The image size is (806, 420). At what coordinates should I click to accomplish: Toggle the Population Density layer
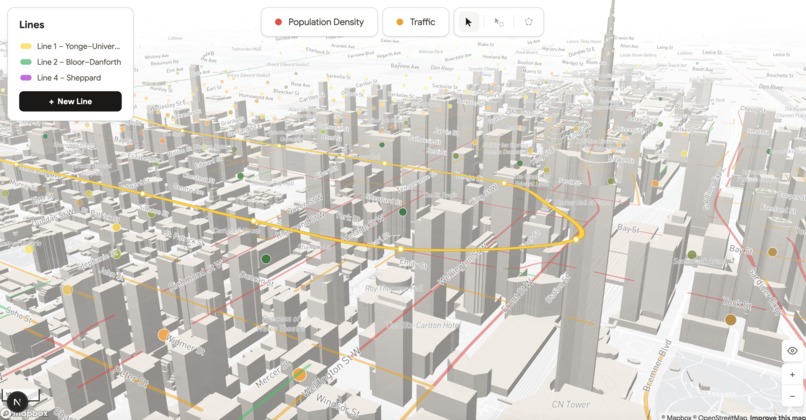pos(319,22)
